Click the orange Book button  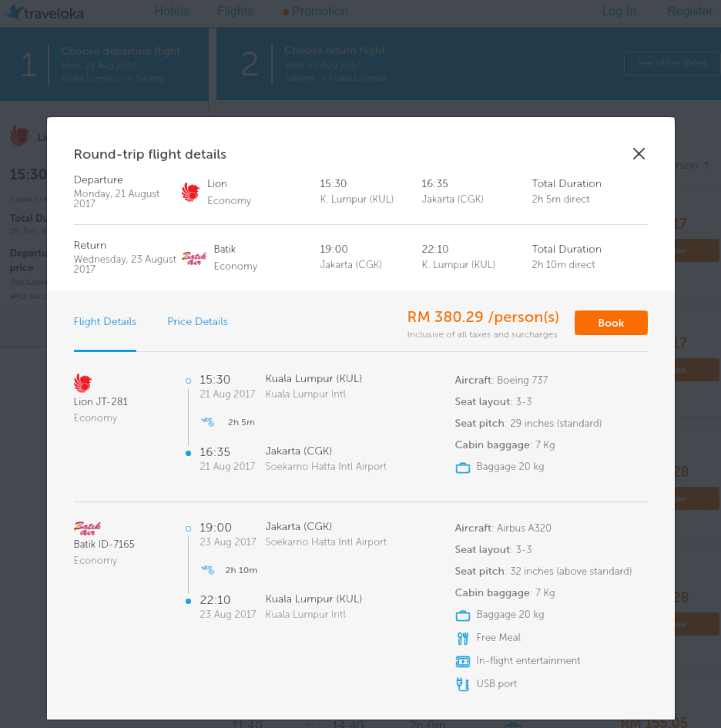610,323
